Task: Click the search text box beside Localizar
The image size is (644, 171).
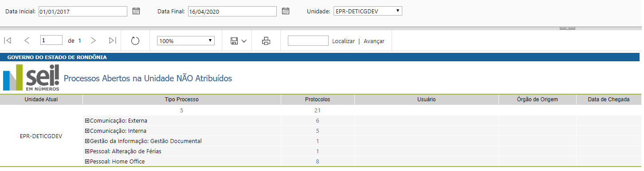Action: click(308, 40)
